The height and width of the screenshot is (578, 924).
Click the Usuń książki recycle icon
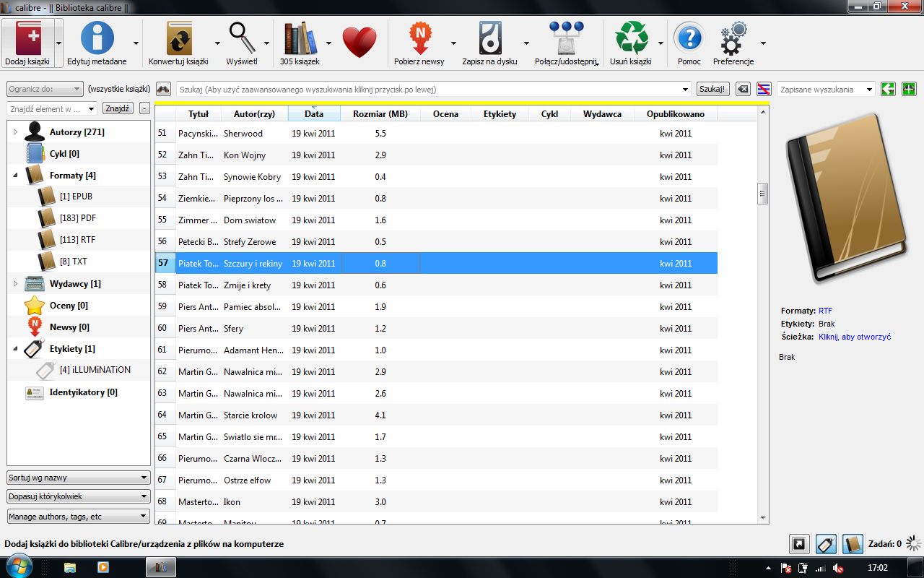[631, 38]
